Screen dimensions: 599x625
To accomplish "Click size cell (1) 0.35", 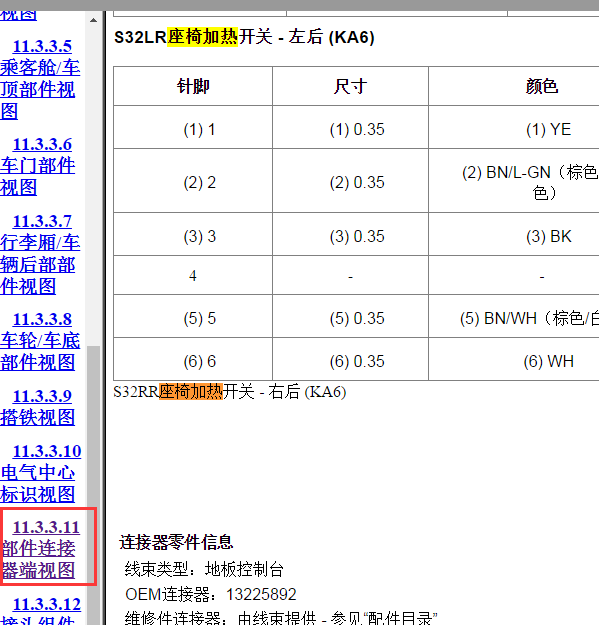I will pos(350,128).
